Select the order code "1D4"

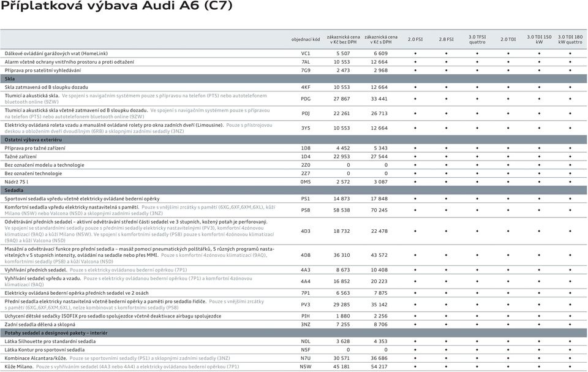(306, 156)
